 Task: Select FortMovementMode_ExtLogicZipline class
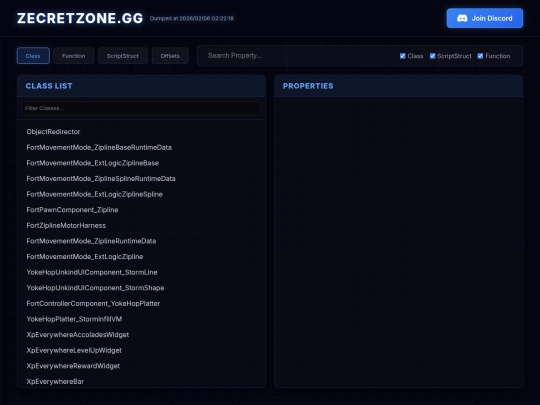[x=141, y=257]
